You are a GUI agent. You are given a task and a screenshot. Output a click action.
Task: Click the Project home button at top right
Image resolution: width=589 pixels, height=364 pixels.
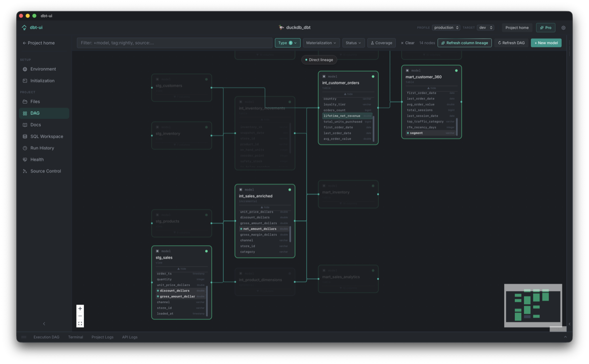pos(517,28)
